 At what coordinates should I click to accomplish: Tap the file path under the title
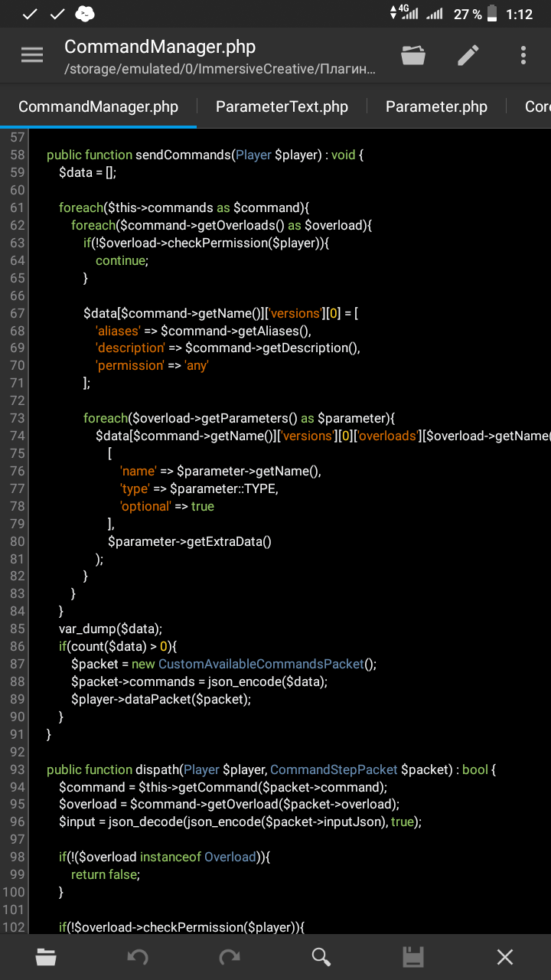220,70
